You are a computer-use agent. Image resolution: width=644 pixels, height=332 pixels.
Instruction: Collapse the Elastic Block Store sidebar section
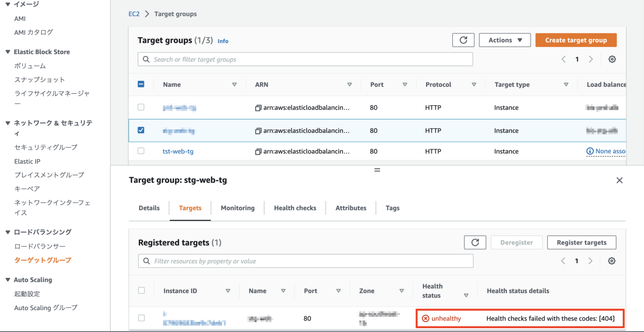[x=8, y=52]
